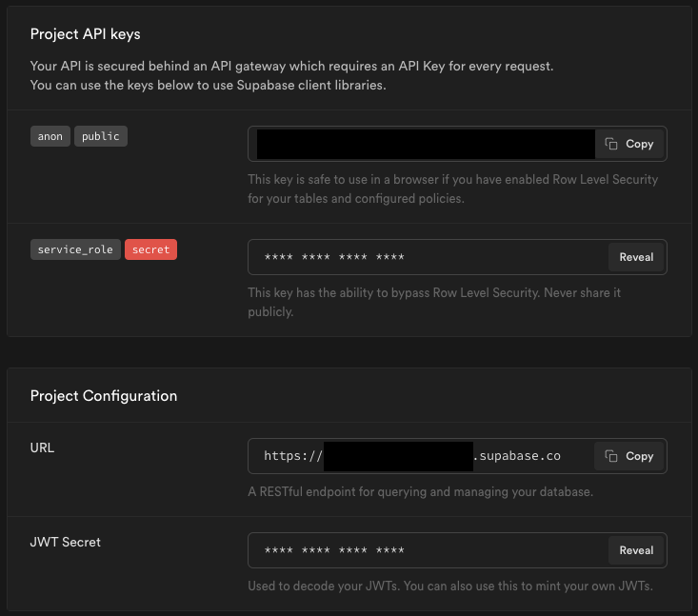Click the Row Level Security browser-safe note
The height and width of the screenshot is (616, 698).
(x=452, y=187)
